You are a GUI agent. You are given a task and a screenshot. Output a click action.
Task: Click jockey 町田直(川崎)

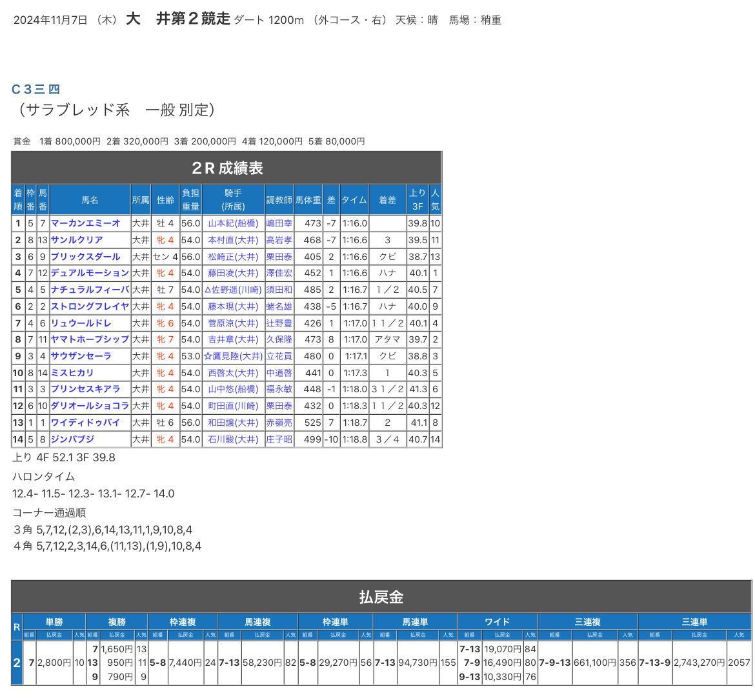click(233, 406)
